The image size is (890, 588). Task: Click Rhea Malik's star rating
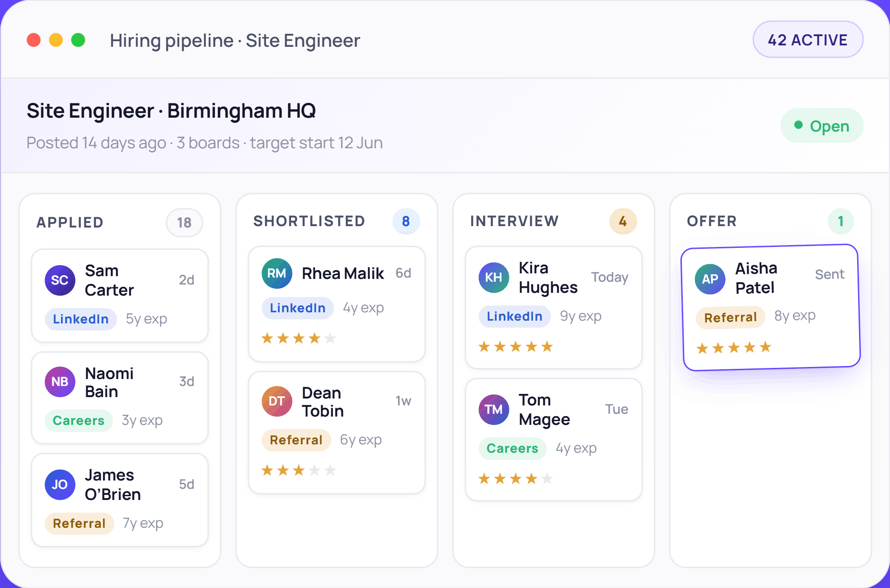(x=299, y=338)
